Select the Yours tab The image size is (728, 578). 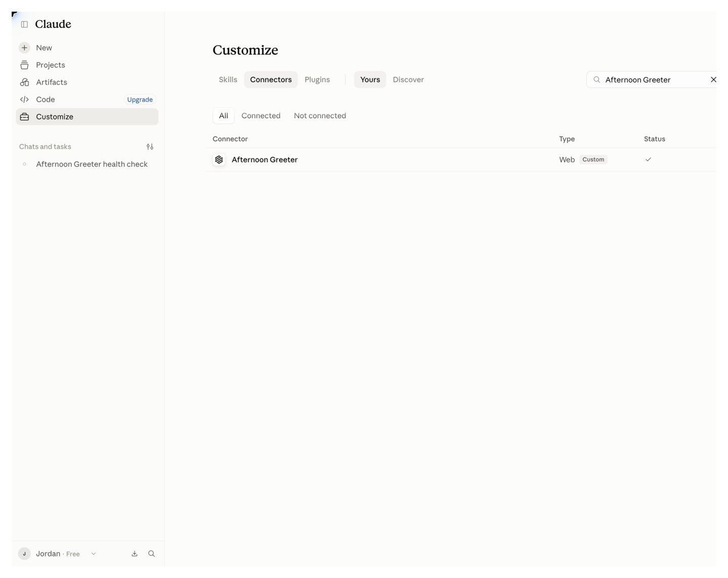370,80
